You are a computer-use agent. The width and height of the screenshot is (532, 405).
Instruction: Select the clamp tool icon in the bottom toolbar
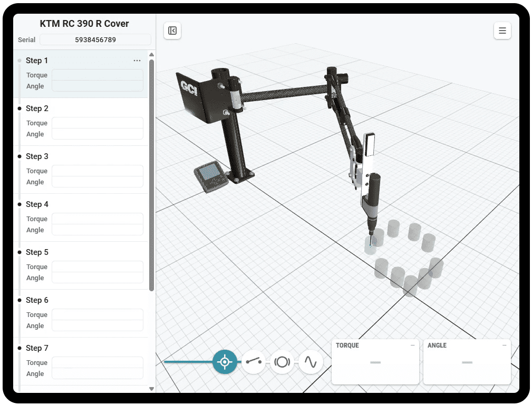pos(282,362)
